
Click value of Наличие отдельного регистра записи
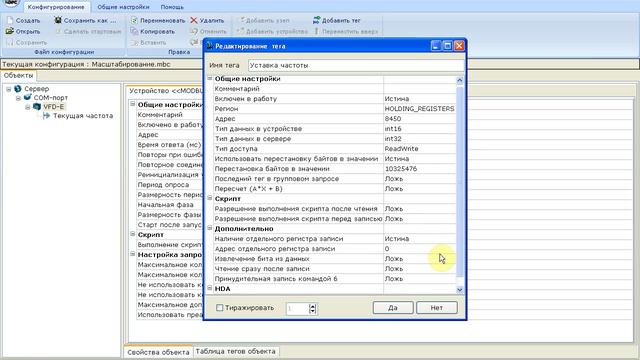coord(396,239)
